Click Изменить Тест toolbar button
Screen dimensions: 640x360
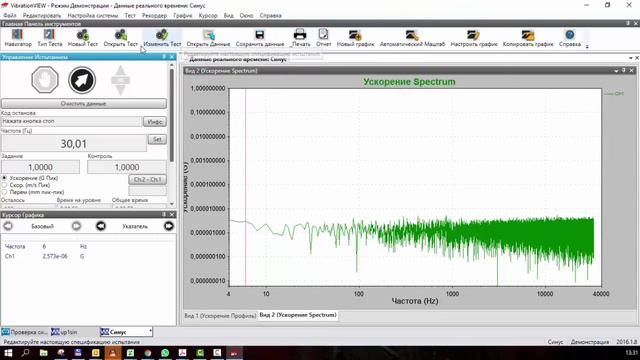162,38
